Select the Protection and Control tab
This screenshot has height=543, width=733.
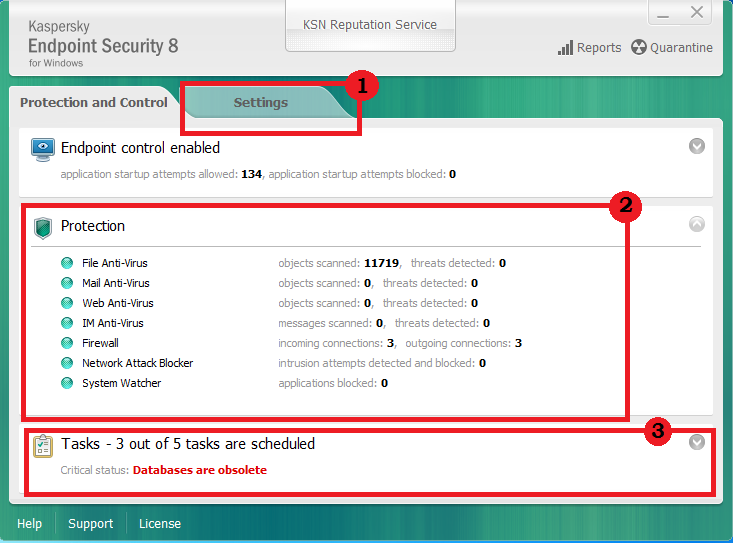[x=94, y=102]
